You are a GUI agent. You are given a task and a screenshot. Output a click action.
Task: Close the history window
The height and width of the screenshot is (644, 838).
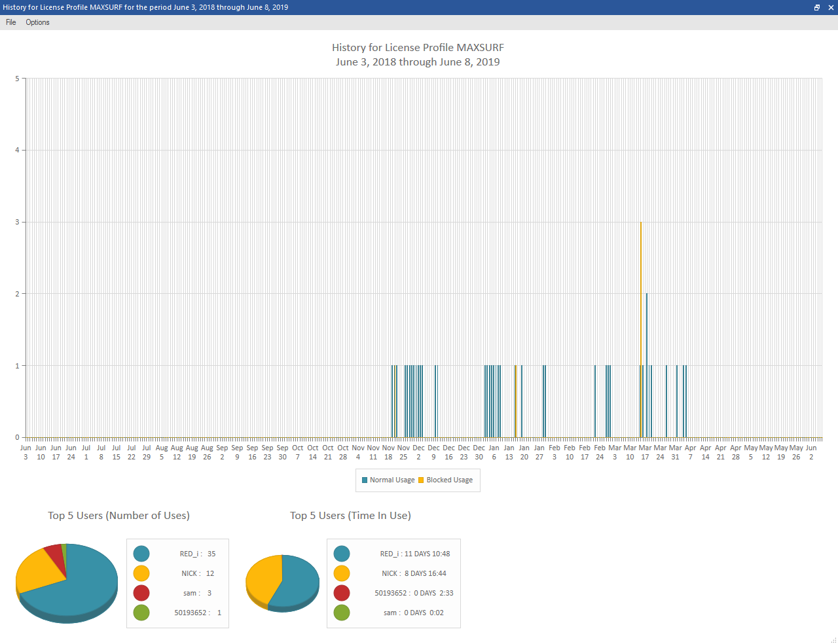click(x=831, y=7)
